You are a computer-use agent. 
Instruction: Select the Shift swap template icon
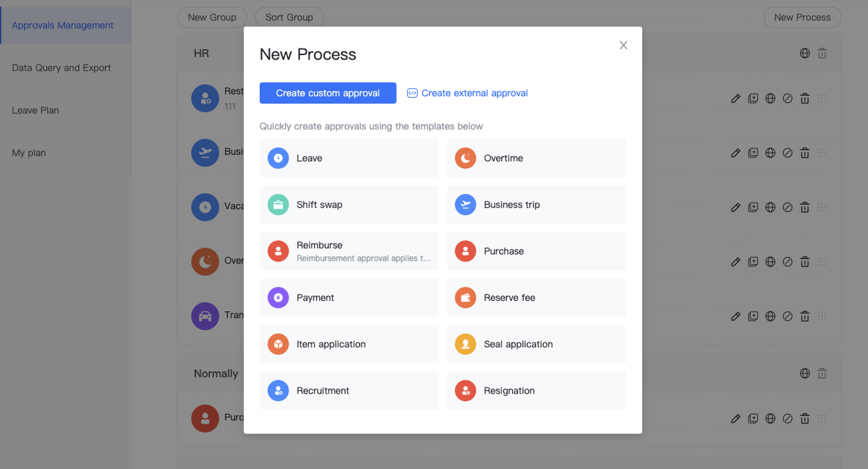pyautogui.click(x=278, y=204)
